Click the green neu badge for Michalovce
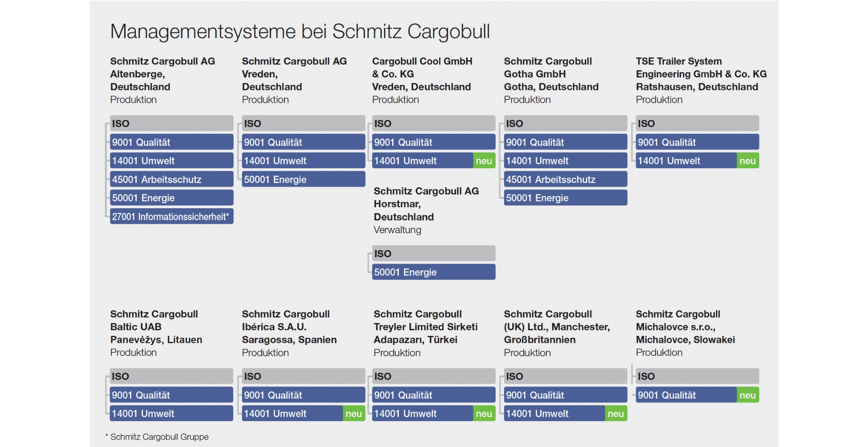Image resolution: width=868 pixels, height=447 pixels. click(x=747, y=395)
